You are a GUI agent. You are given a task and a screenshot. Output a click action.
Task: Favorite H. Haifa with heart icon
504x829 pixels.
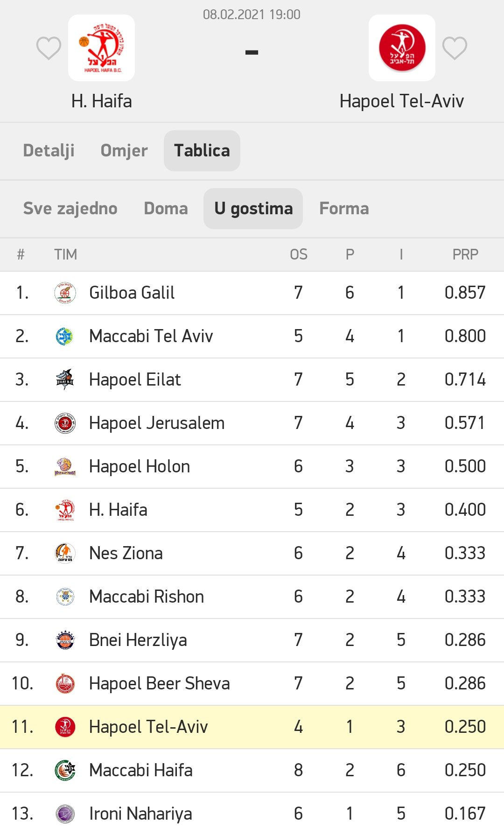(49, 48)
